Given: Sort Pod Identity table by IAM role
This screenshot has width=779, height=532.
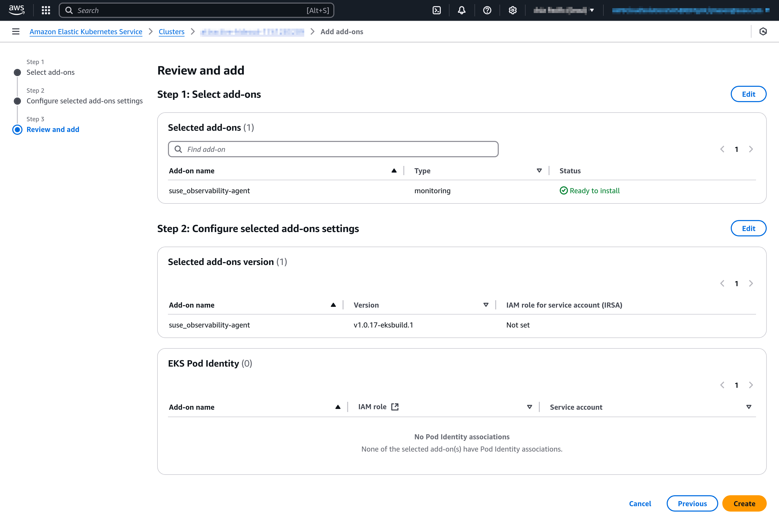Looking at the screenshot, I should (530, 407).
